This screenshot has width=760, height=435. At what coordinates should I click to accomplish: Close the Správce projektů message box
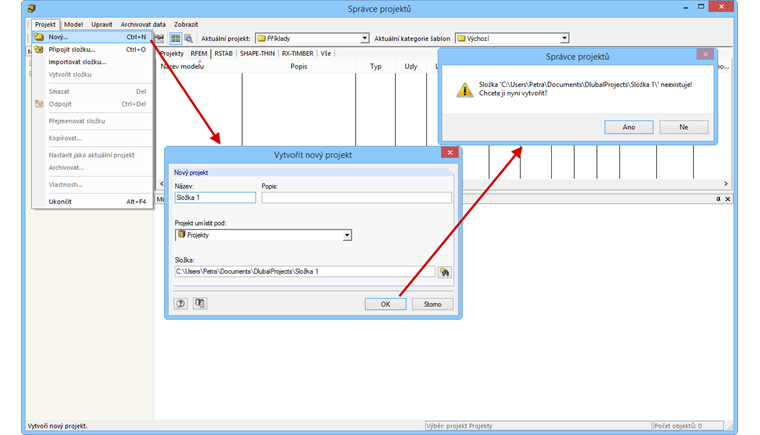point(705,54)
